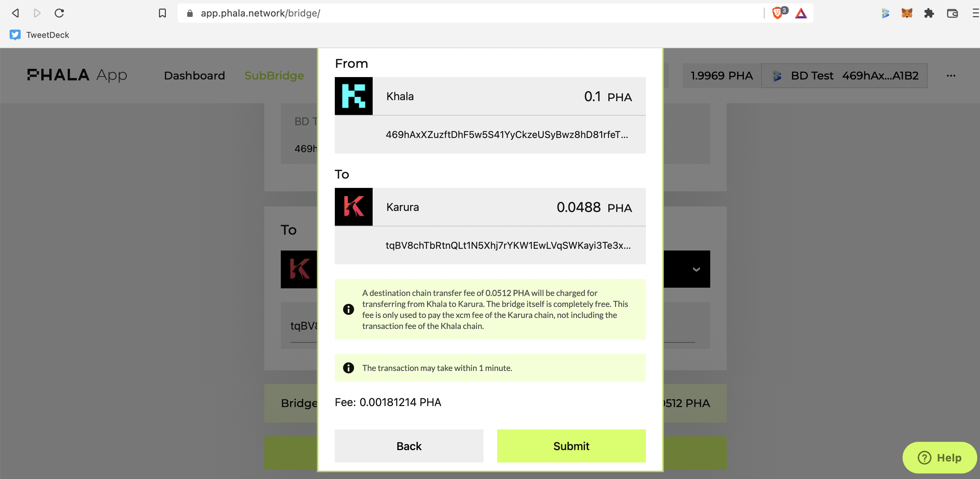
Task: Open TweetDeck bookmark
Action: (x=39, y=35)
